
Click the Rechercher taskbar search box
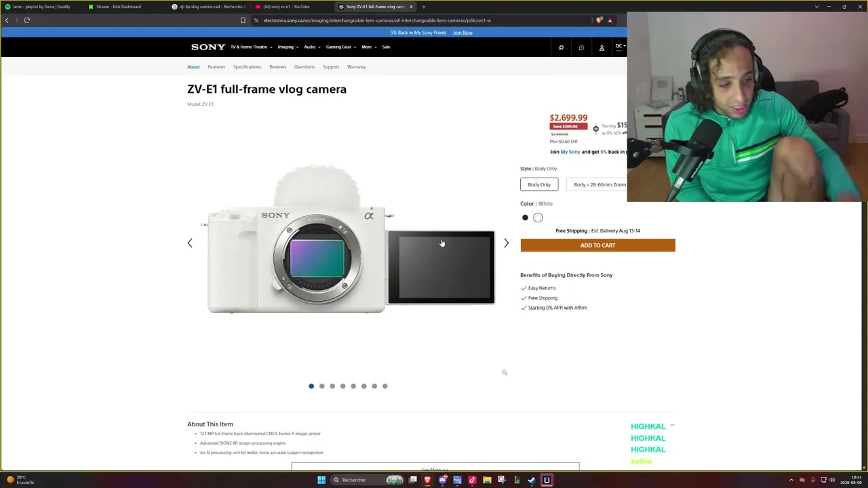367,480
